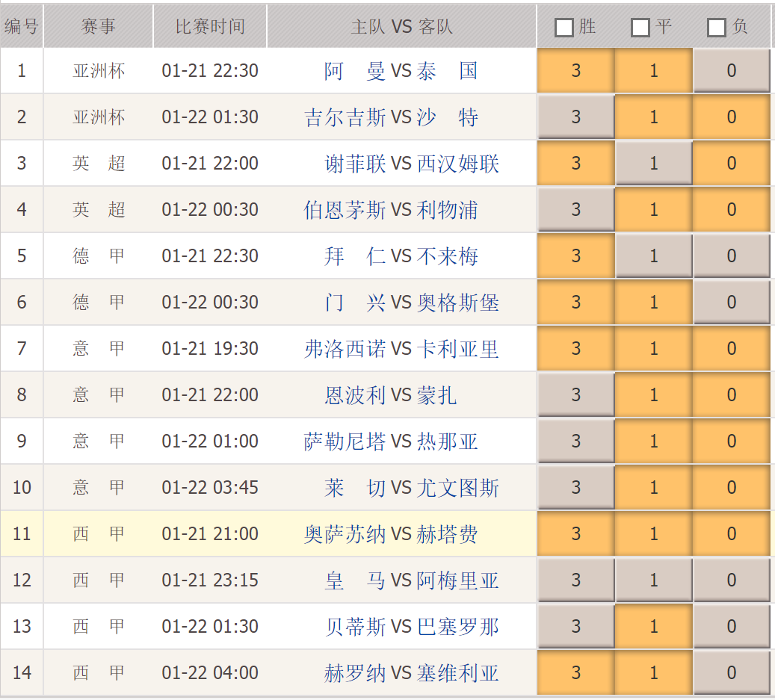The image size is (775, 700).
Task: Toggle draw (1) for match 2 吉尔吉斯 VS 沙特
Action: [x=654, y=117]
